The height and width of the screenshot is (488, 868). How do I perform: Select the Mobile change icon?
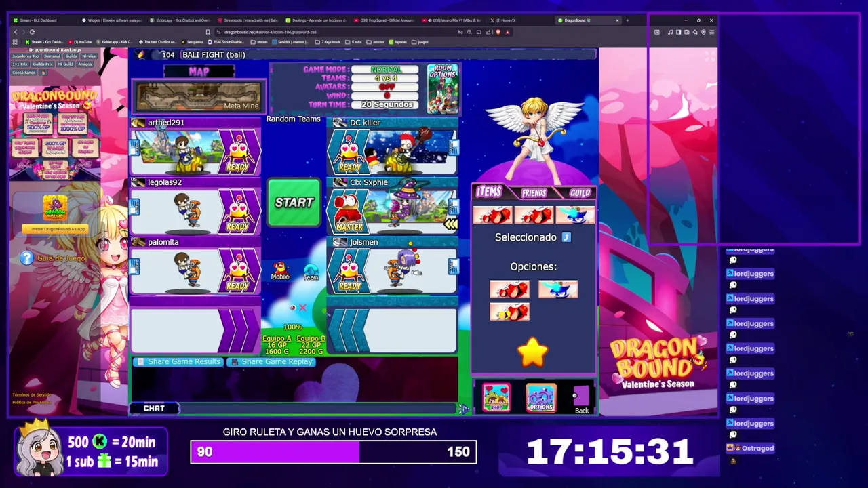[x=279, y=270]
